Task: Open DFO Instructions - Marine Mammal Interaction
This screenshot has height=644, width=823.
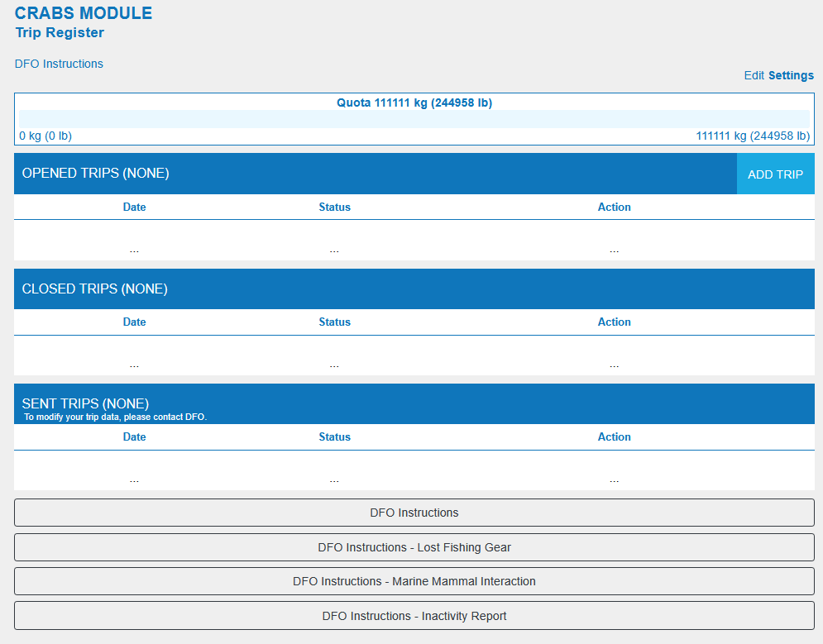Action: (414, 581)
